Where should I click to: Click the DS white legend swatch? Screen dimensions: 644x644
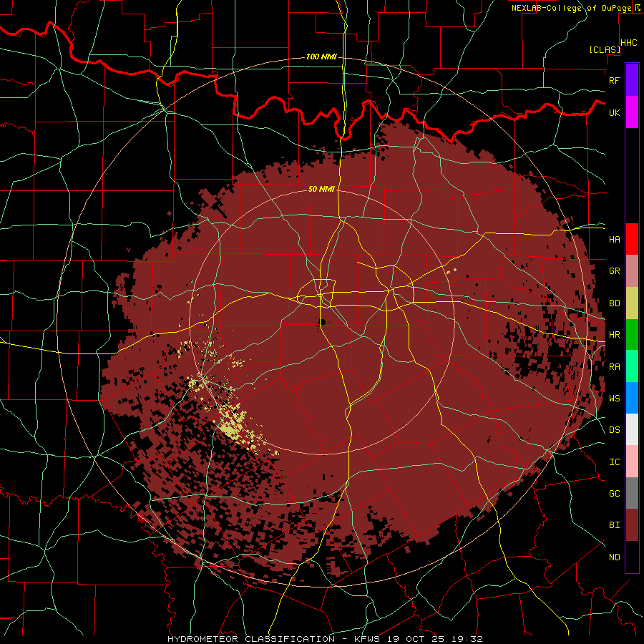632,429
